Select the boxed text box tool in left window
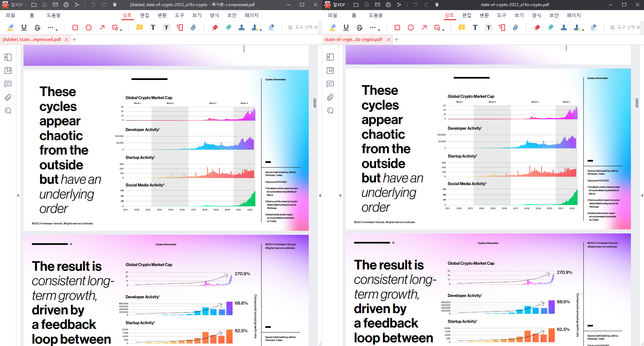644x346 pixels. [166, 28]
